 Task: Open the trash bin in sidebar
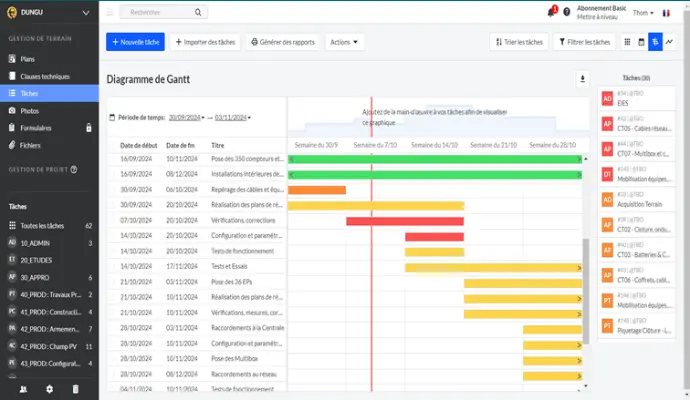(75, 389)
